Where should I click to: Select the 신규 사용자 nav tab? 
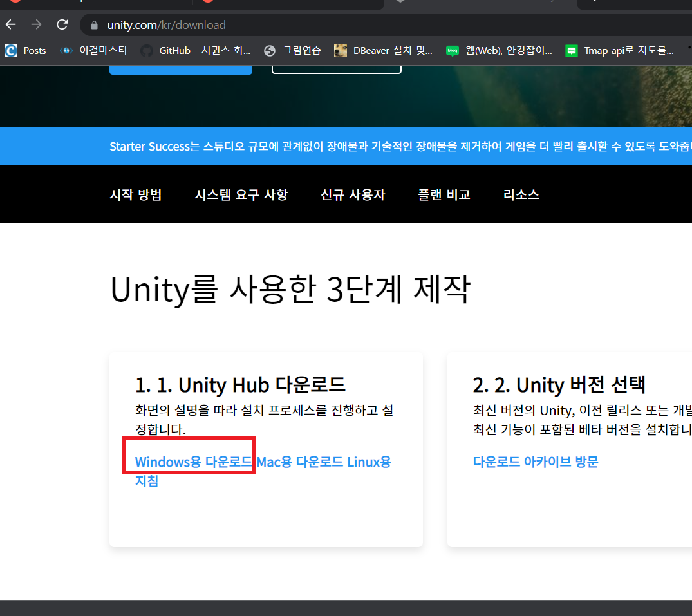pos(353,194)
